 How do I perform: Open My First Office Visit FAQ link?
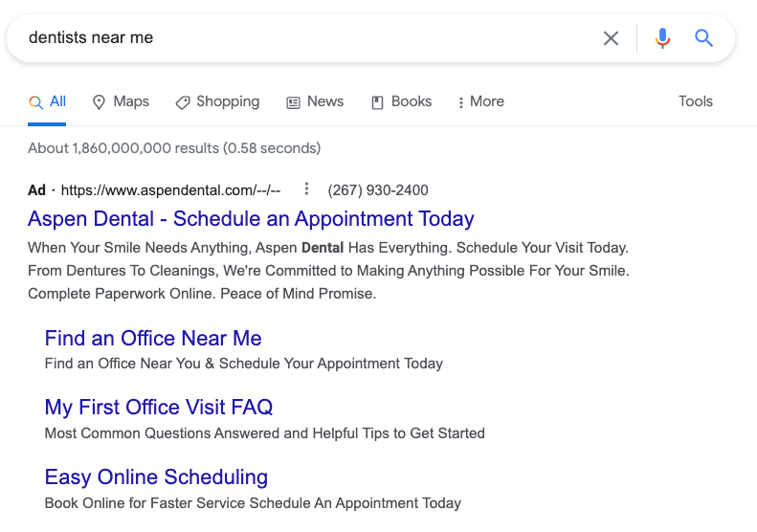tap(158, 407)
